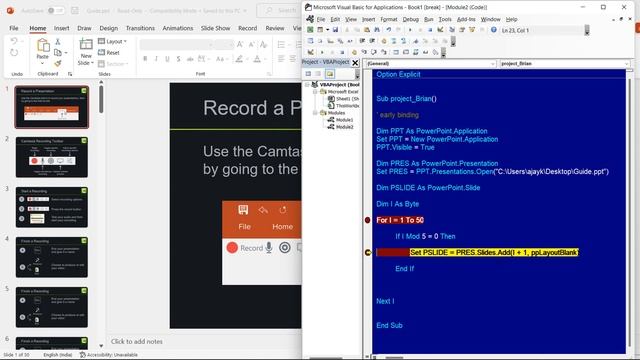Open Properties Window icon in VBA toolbar

462,30
